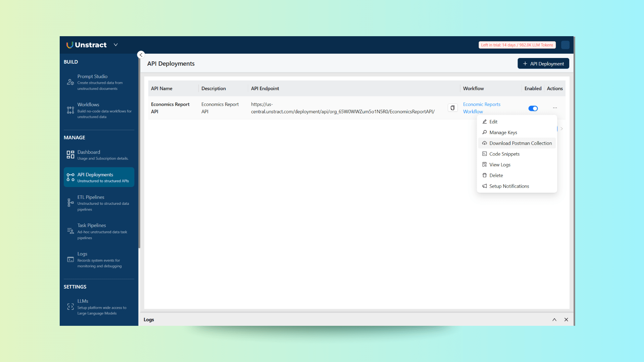
Task: Collapse the Logs panel using the chevron
Action: coord(554,319)
